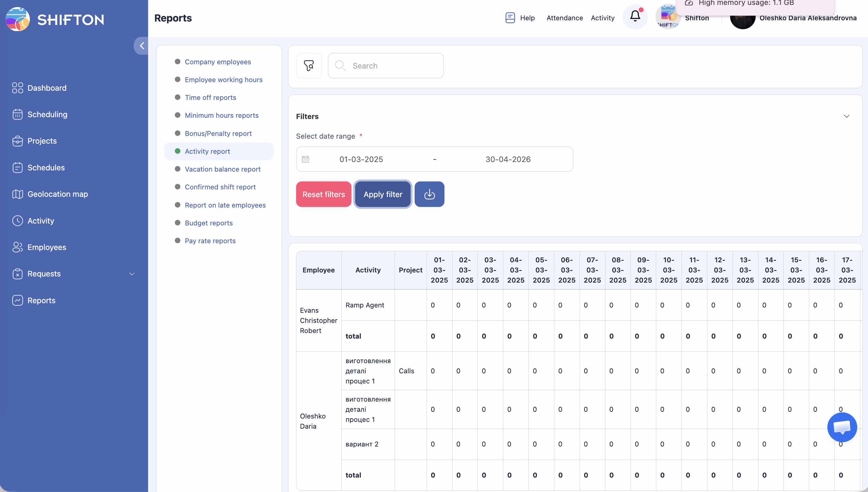Screen dimensions: 868x492
Task: Click the notification bell icon
Action: (635, 16)
